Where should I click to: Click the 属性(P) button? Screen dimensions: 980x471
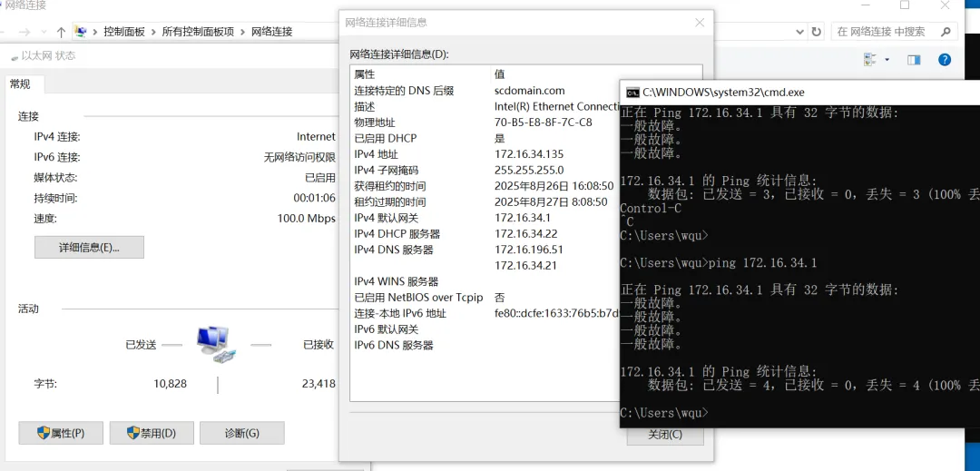(x=61, y=433)
